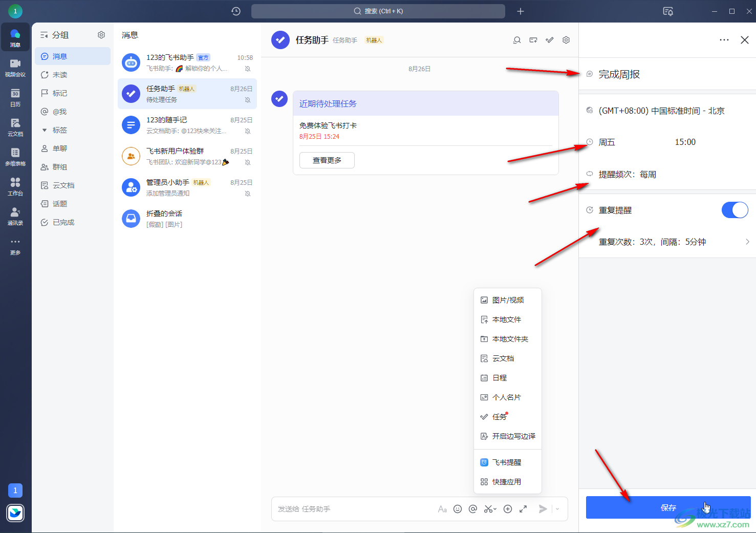Screen dimensions: 756x533
Task: Expand repeat count and interval row chevron
Action: coord(748,242)
